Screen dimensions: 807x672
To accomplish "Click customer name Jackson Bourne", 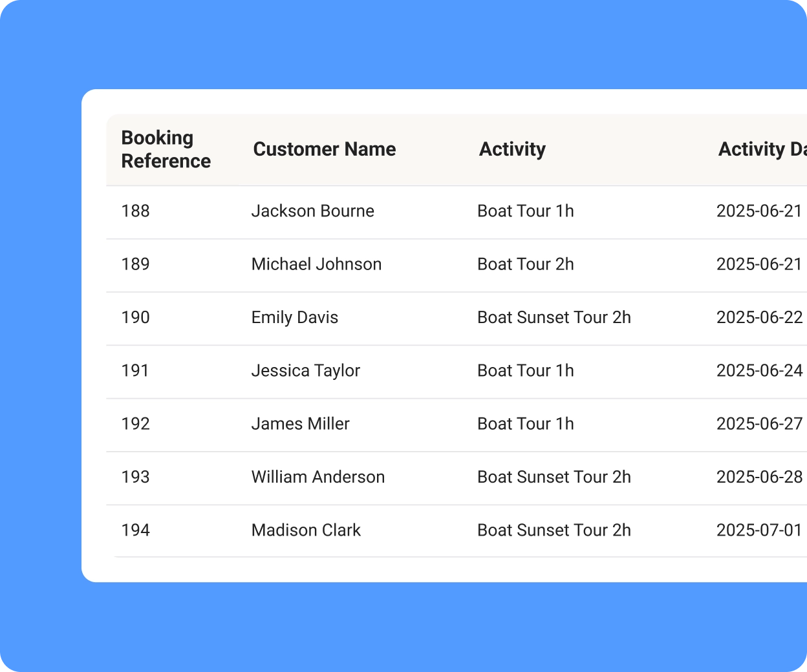I will coord(313,211).
